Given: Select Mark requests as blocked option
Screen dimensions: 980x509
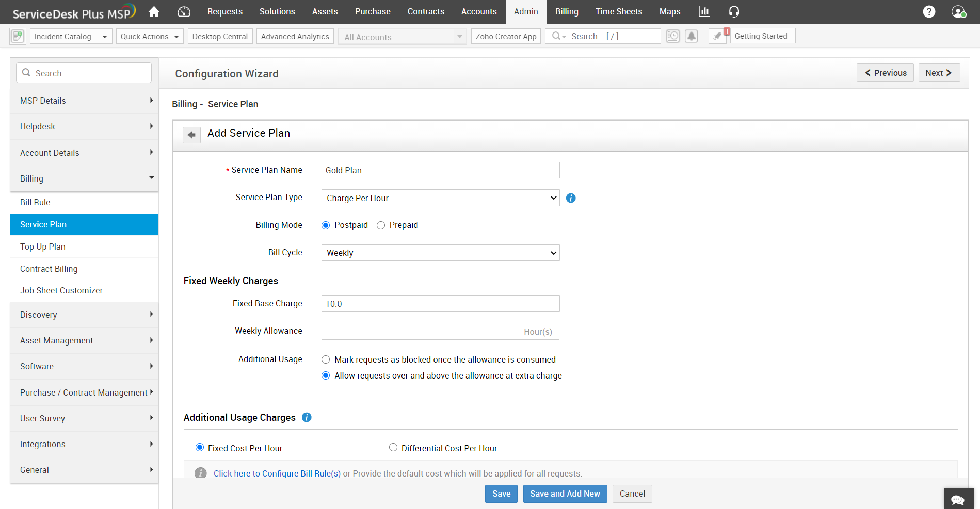Looking at the screenshot, I should (x=326, y=359).
